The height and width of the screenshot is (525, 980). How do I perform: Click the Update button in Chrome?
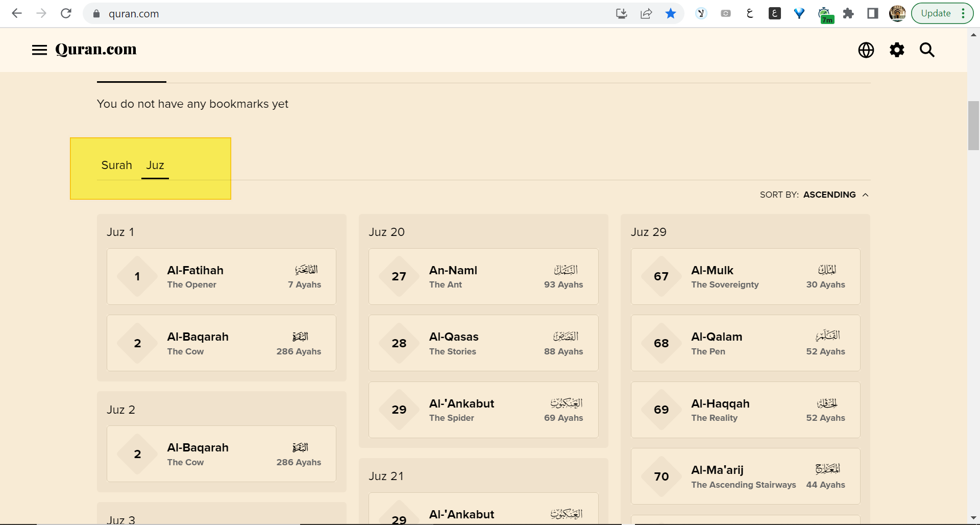pyautogui.click(x=936, y=13)
